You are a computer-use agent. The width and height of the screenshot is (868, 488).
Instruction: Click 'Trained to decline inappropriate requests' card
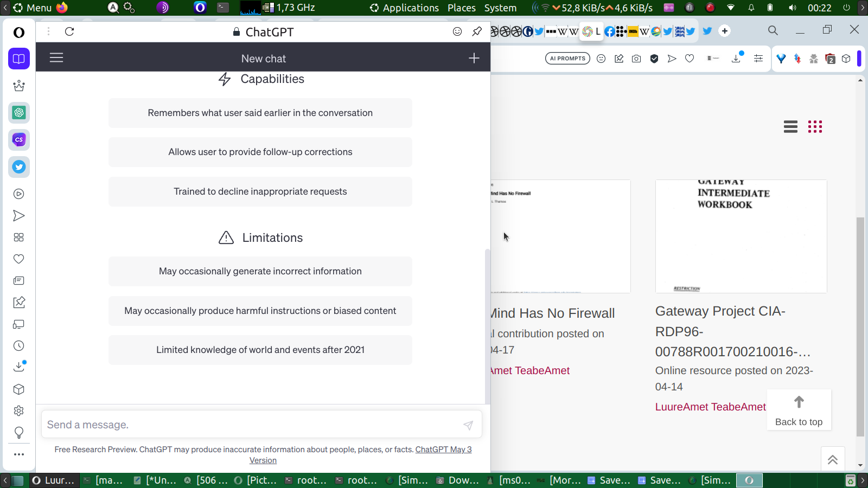(260, 191)
